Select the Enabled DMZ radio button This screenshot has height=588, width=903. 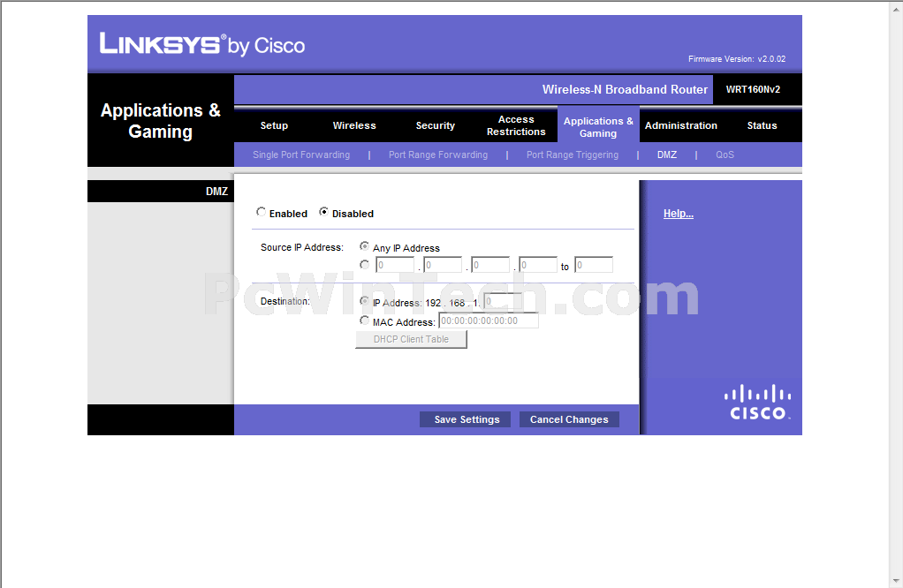pos(261,212)
